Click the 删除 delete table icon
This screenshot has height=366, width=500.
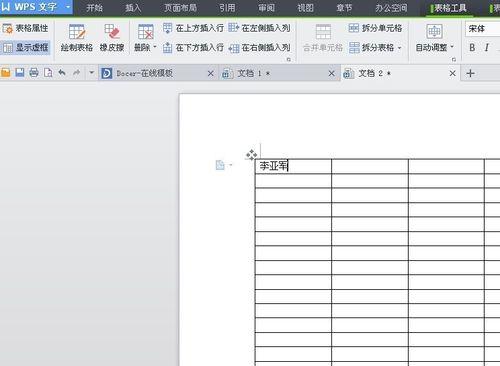[x=146, y=32]
